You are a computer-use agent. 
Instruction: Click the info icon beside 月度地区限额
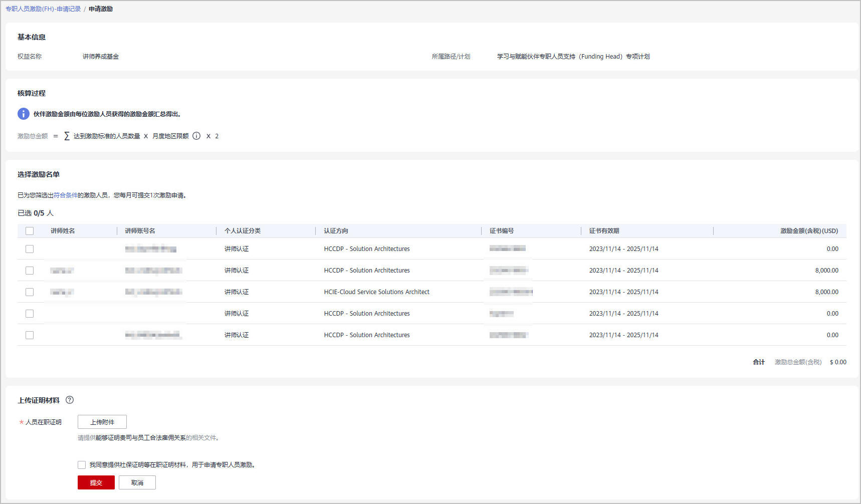[x=196, y=136]
